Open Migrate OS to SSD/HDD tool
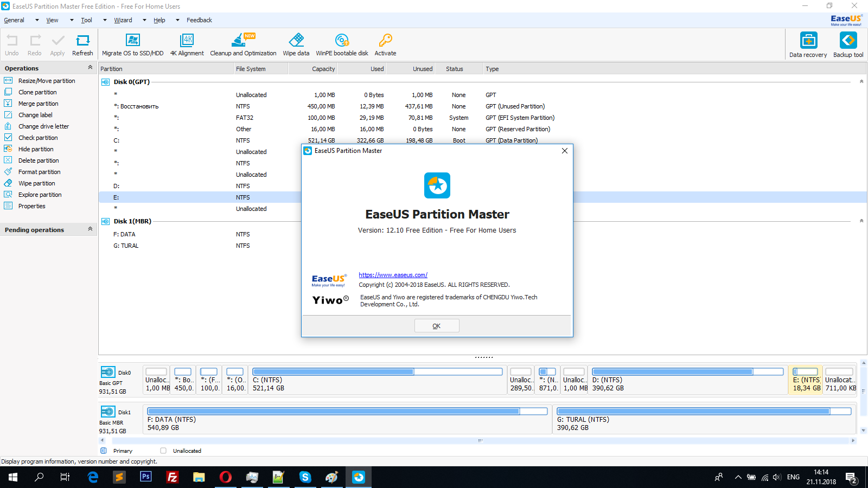Screen dimensions: 868x488 133,44
